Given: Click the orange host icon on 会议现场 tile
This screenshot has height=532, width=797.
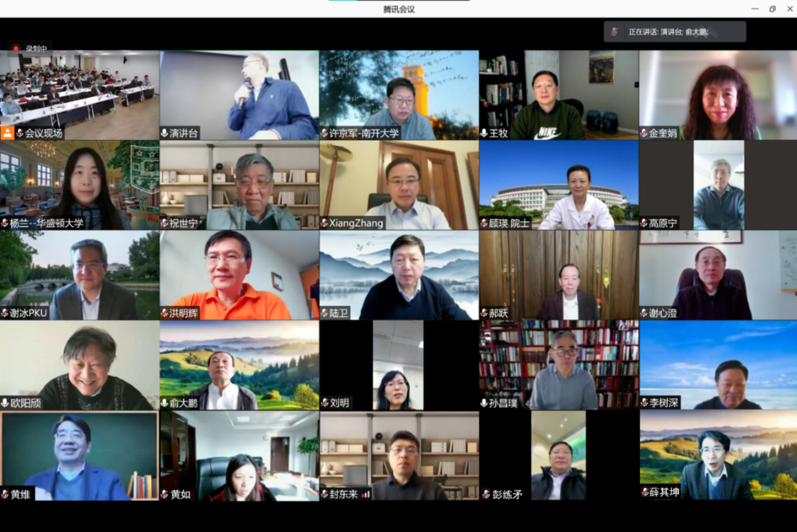Looking at the screenshot, I should 7,133.
